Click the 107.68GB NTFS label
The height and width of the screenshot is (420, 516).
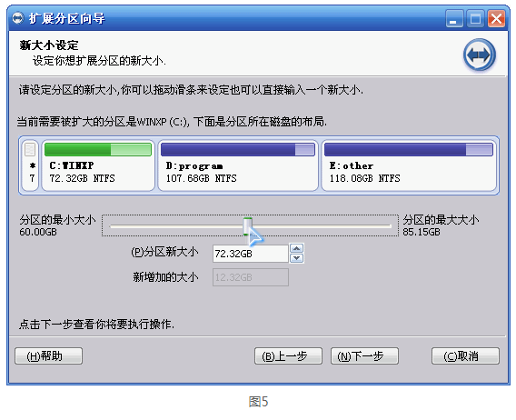202,178
